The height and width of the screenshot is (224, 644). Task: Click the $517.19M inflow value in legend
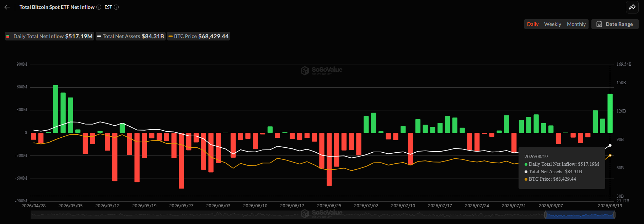pos(79,36)
